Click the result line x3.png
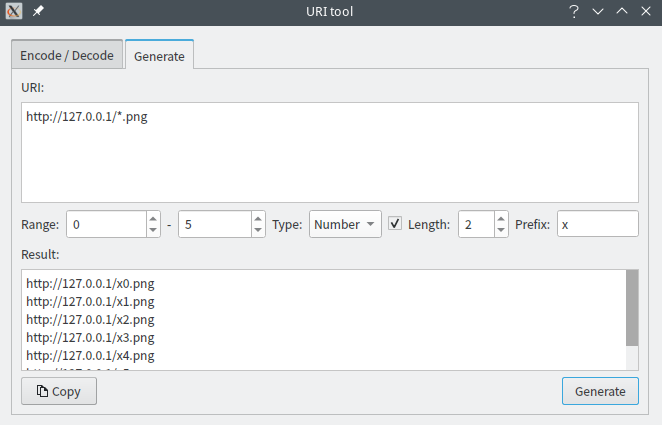The image size is (662, 425). [x=90, y=338]
